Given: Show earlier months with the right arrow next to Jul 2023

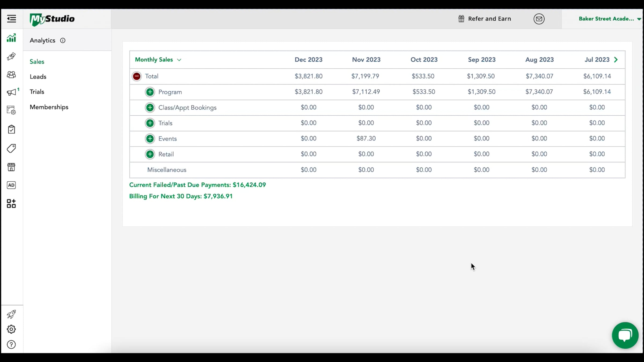Looking at the screenshot, I should (616, 60).
